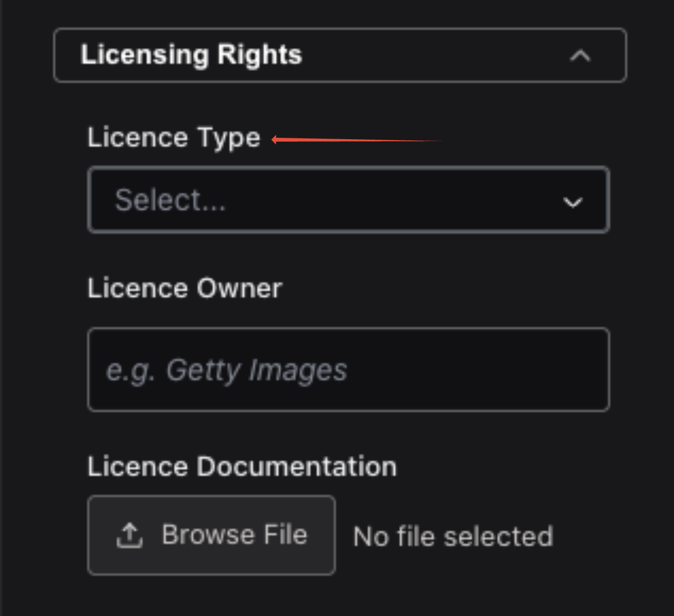Click the word Documentation in the label
This screenshot has width=674, height=616.
296,467
